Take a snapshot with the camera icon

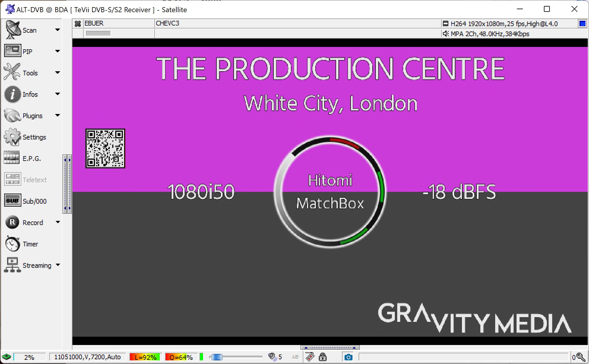pos(348,357)
